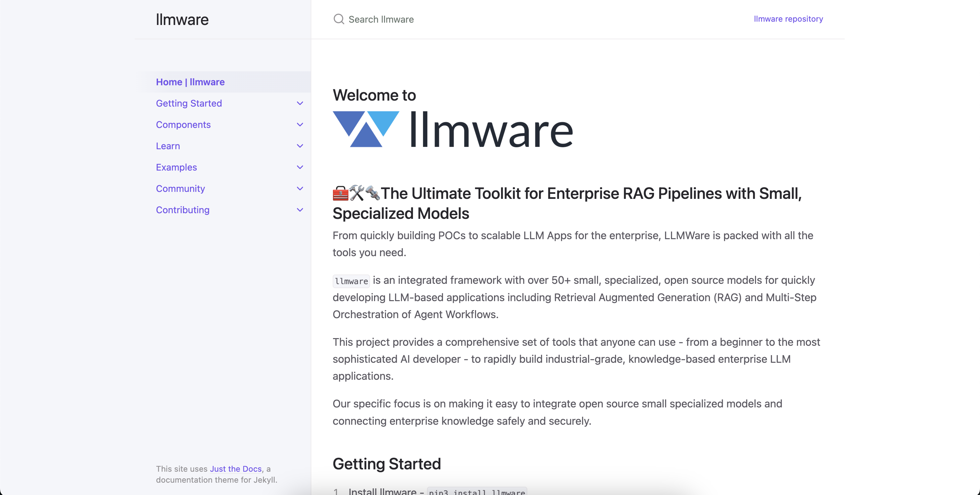Image resolution: width=980 pixels, height=495 pixels.
Task: Expand the Community section chevron
Action: (300, 189)
